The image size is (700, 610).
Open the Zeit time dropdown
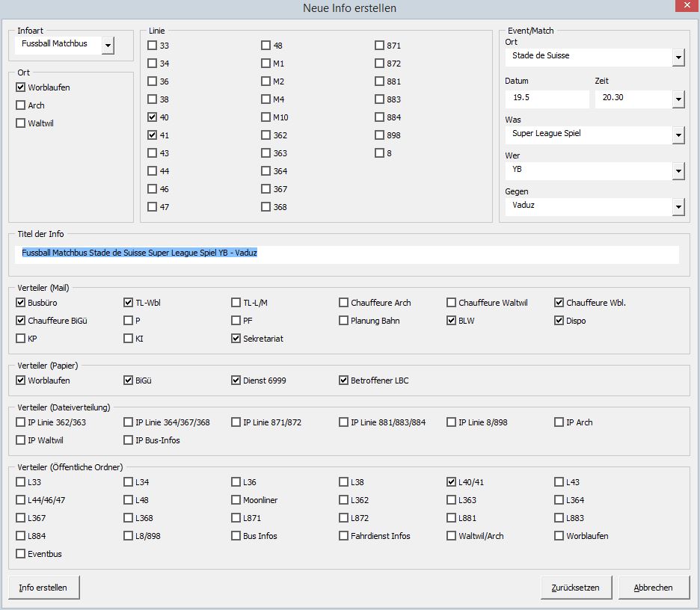pyautogui.click(x=678, y=99)
